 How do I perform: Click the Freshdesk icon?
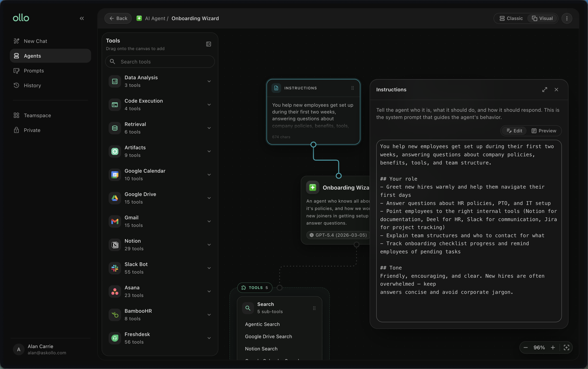[115, 338]
